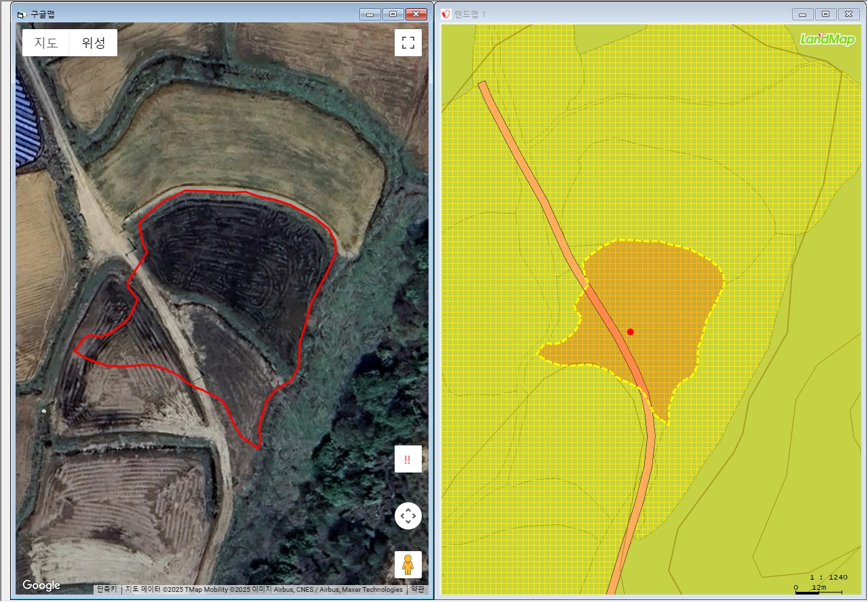868x602 pixels.
Task: Click the 랜드맵 1 window title icon
Action: click(x=446, y=14)
